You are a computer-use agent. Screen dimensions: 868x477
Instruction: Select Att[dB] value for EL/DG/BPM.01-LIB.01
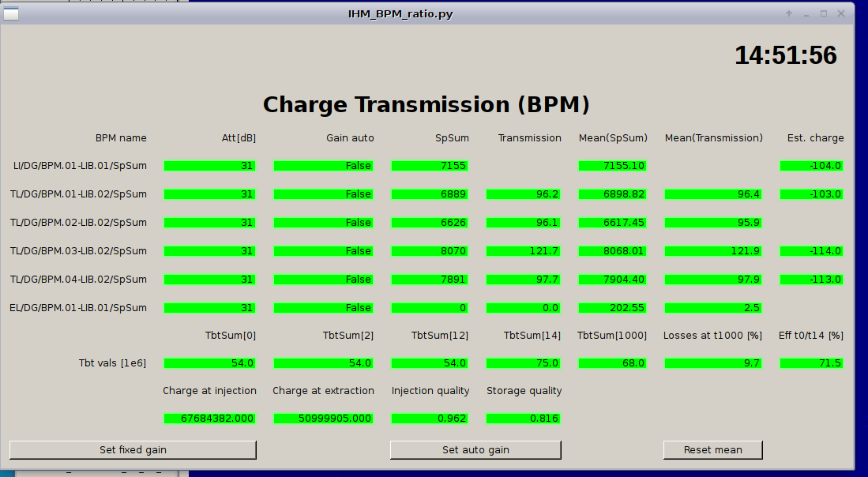209,308
